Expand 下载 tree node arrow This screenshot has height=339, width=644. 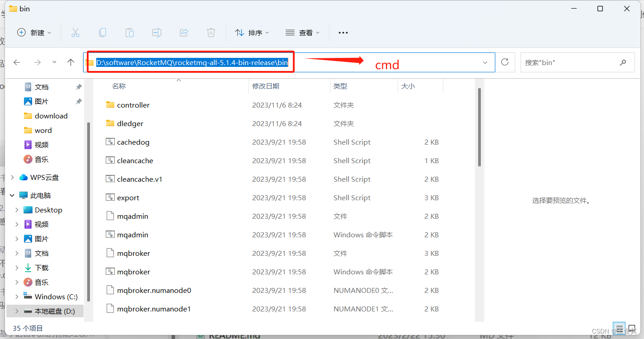(17, 268)
